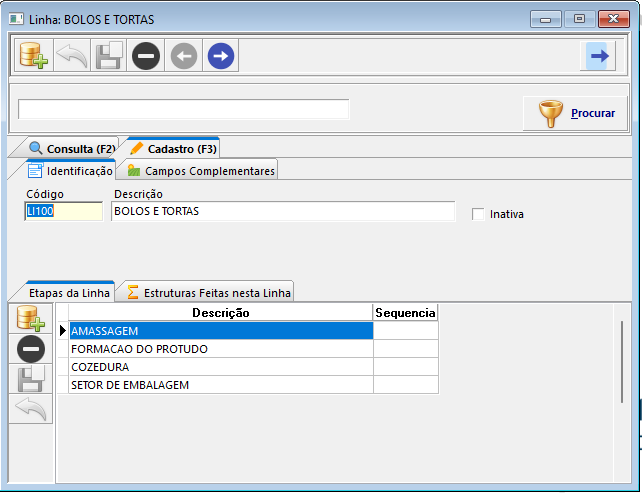
Task: Click the vertical scrollbar of the stages grid
Action: coord(622,362)
